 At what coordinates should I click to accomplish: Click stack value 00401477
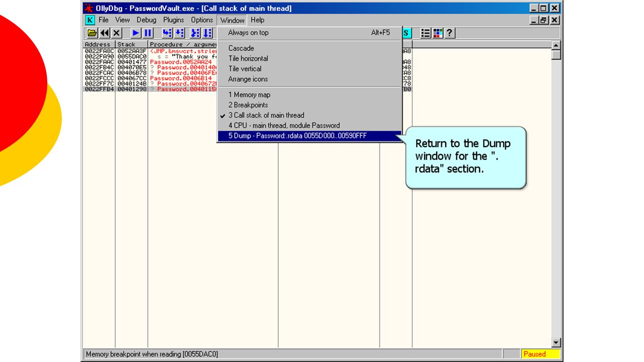coord(132,62)
